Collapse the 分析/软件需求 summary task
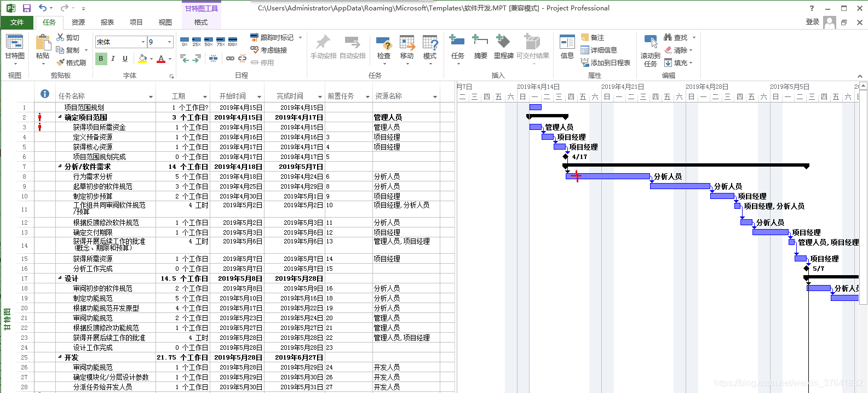This screenshot has width=868, height=393. point(60,166)
